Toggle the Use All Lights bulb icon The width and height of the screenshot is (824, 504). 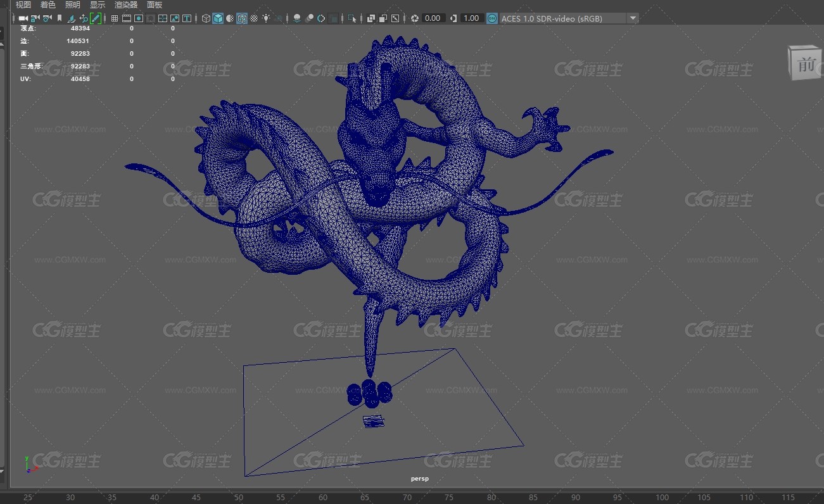266,18
